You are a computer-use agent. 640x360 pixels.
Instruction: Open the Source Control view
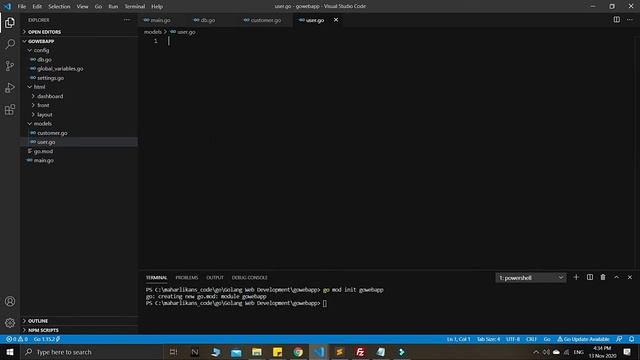10,66
